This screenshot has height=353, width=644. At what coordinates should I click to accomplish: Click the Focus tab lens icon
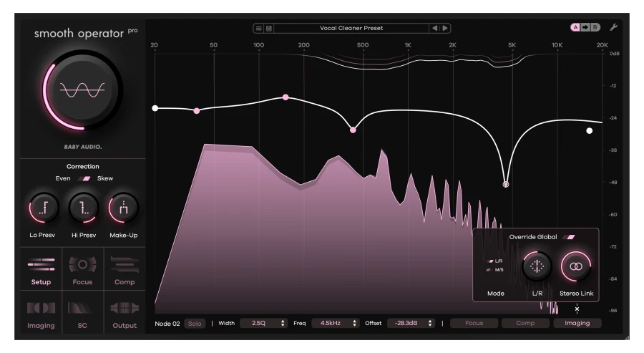(82, 264)
